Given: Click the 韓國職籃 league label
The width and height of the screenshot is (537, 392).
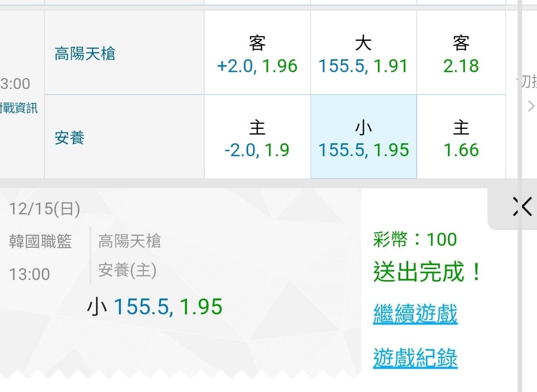Looking at the screenshot, I should [x=40, y=242].
